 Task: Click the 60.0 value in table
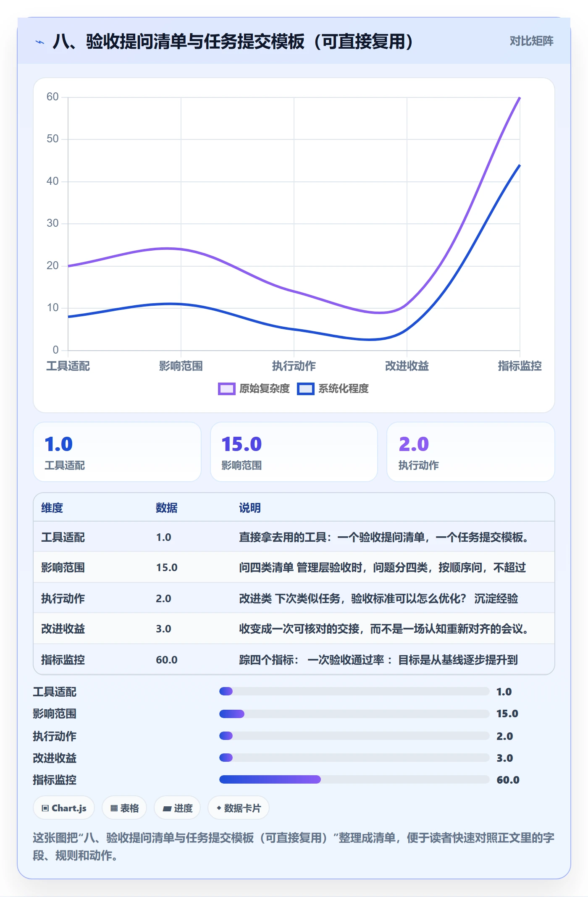pyautogui.click(x=167, y=660)
